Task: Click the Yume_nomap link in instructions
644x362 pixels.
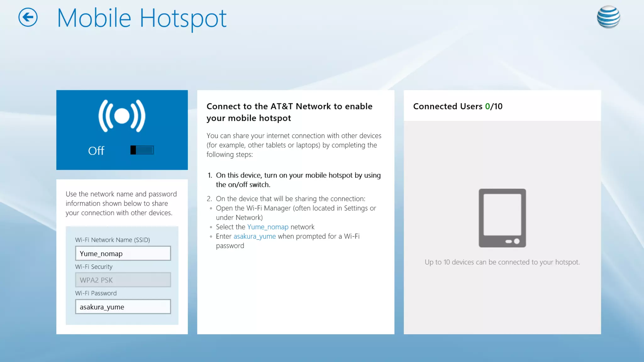Action: click(268, 227)
